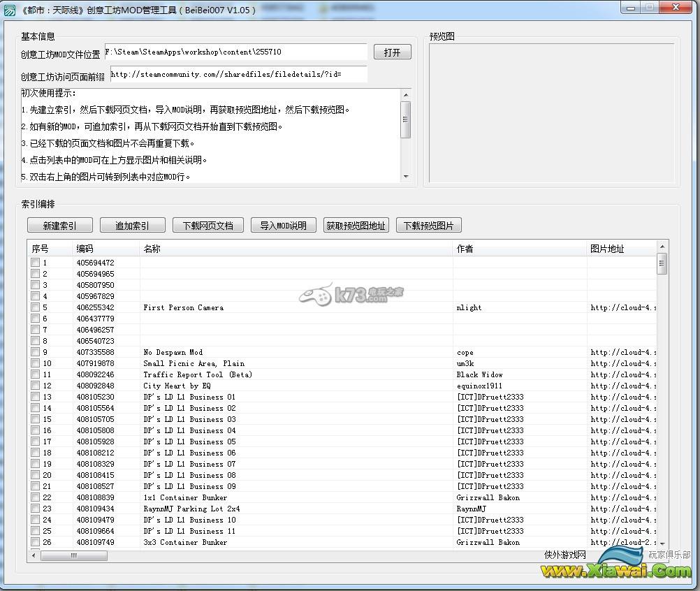Select '1x1 Container Bunker' cell
Screen dimensions: 700x591
click(x=185, y=497)
